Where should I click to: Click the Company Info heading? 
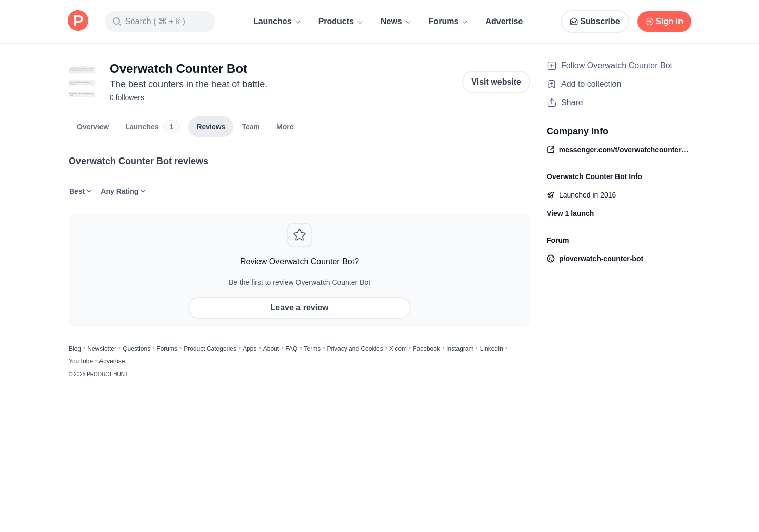[x=577, y=131]
